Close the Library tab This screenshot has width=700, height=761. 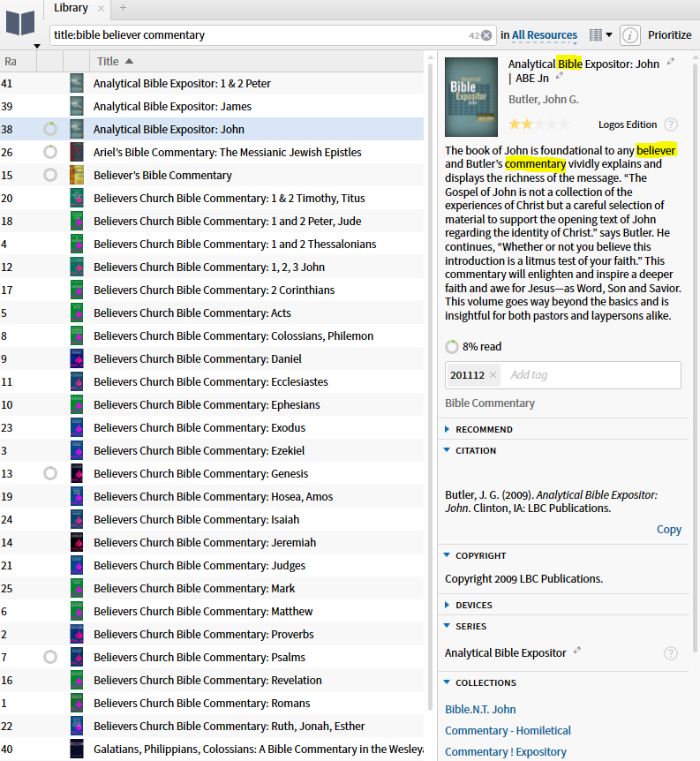pos(101,8)
